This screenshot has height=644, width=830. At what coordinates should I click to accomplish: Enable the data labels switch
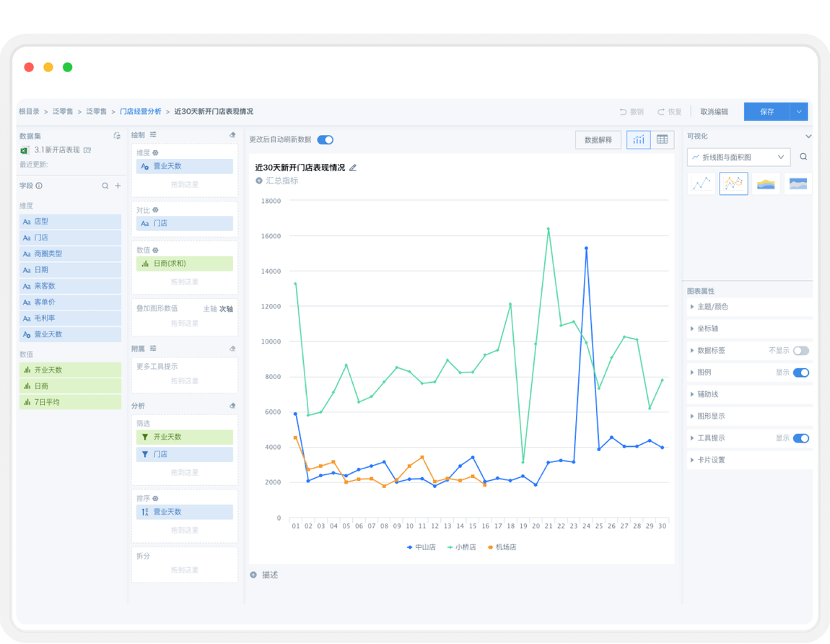800,351
